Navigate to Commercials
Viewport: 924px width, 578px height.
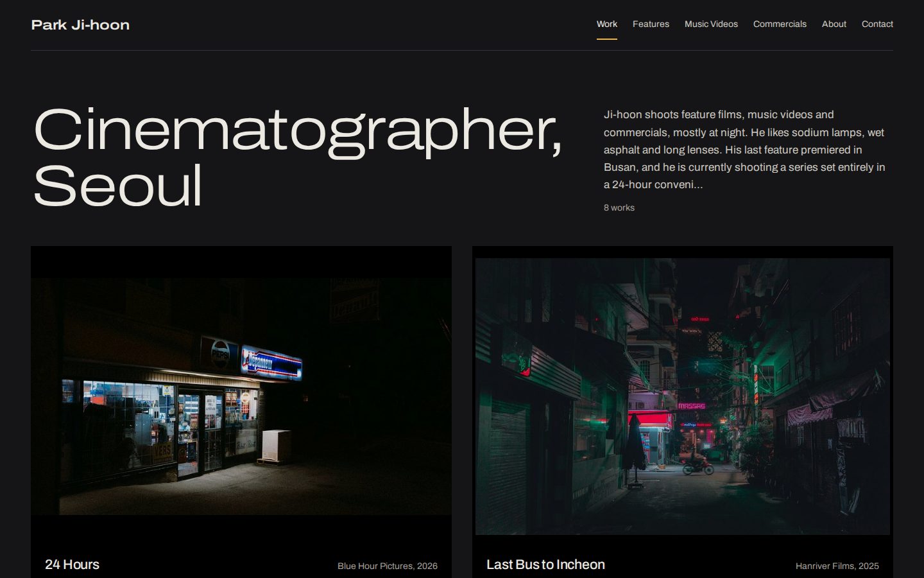click(x=780, y=24)
